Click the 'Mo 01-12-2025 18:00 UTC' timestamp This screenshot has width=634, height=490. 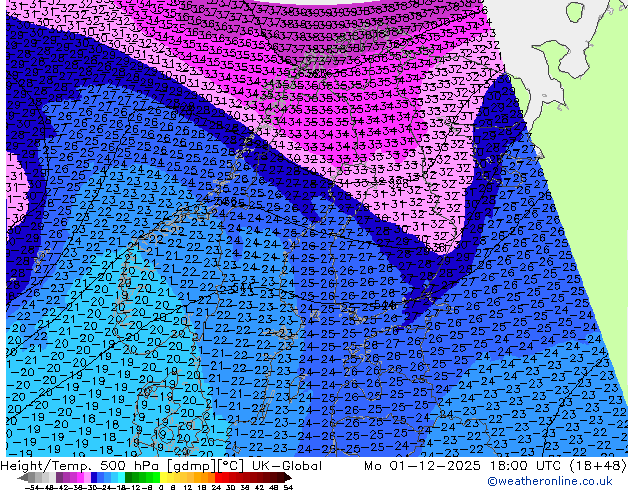pyautogui.click(x=464, y=466)
